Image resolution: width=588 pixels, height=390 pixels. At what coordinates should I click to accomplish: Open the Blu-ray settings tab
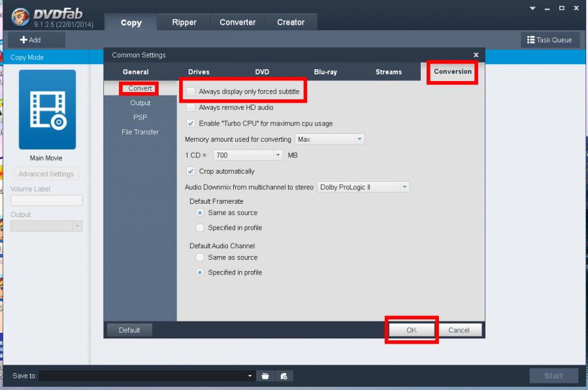325,72
